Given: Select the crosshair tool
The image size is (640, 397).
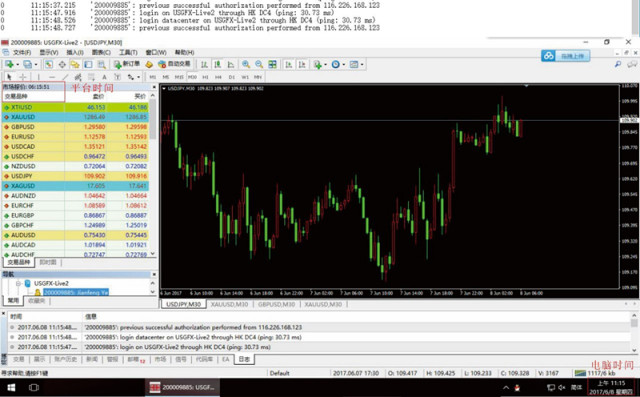Looking at the screenshot, I should 23,77.
